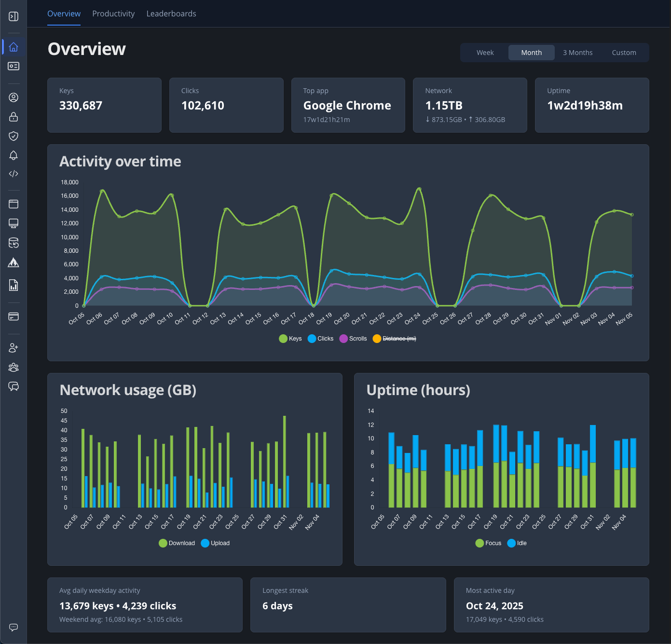The height and width of the screenshot is (644, 671).
Task: Select the lock security icon in sidebar
Action: (14, 117)
